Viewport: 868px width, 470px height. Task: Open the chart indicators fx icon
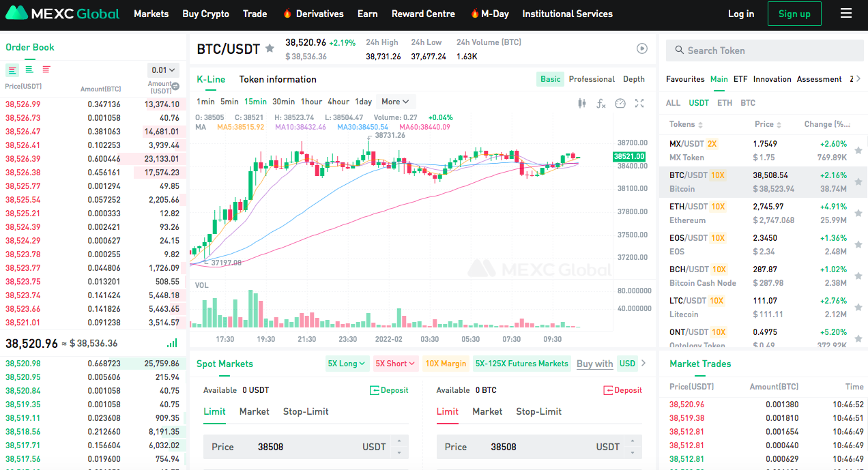[x=601, y=104]
